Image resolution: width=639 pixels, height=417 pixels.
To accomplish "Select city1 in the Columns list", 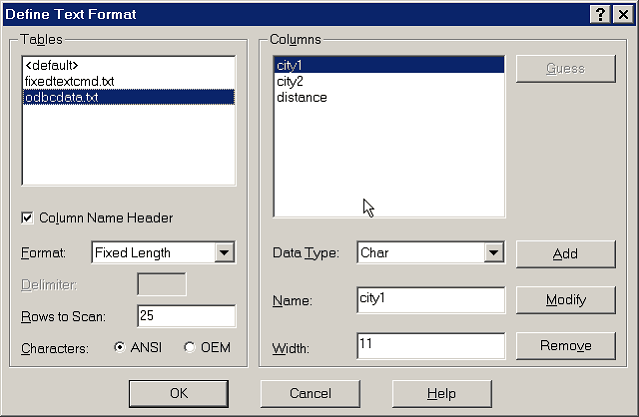I will click(x=290, y=65).
